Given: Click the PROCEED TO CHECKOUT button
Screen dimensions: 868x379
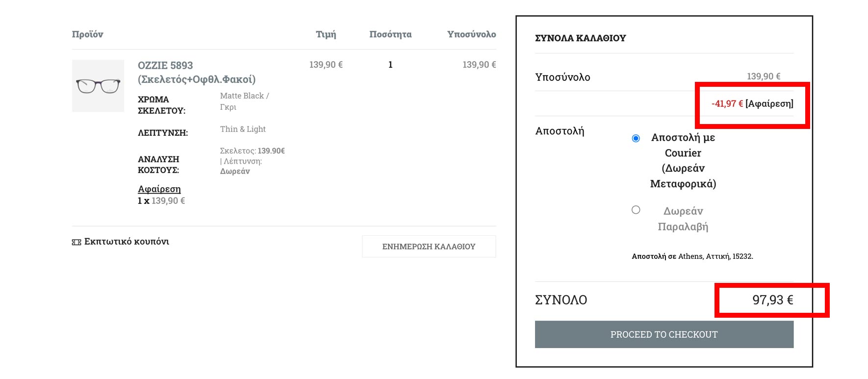Looking at the screenshot, I should [x=664, y=334].
